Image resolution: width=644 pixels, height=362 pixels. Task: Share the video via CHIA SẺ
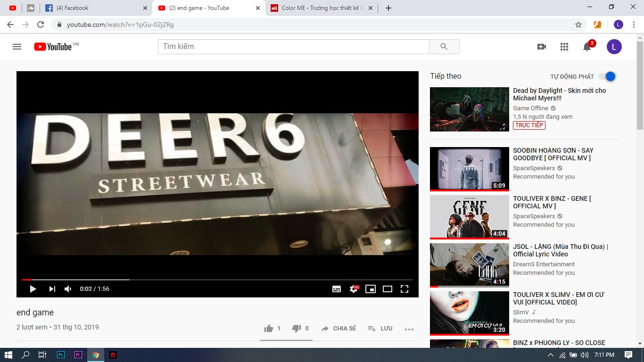(339, 329)
